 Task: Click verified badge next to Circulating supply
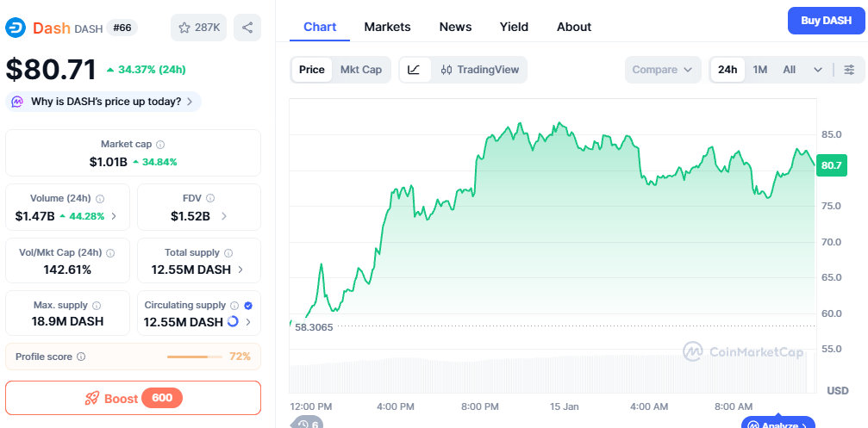(248, 305)
